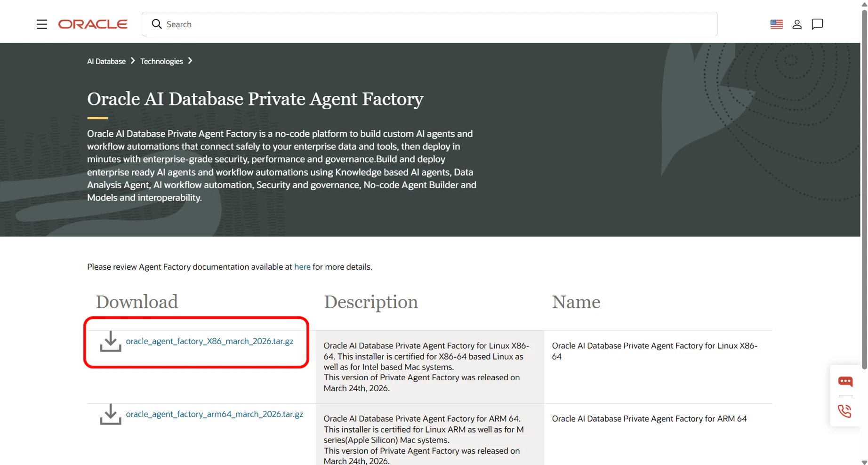This screenshot has height=465, width=868.
Task: Click the scrollbar down arrow
Action: pos(864,462)
